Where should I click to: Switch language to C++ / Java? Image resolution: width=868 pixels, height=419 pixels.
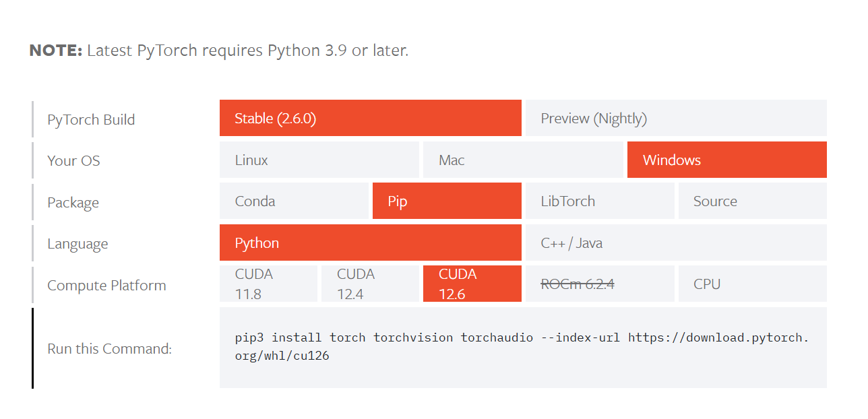coord(675,243)
